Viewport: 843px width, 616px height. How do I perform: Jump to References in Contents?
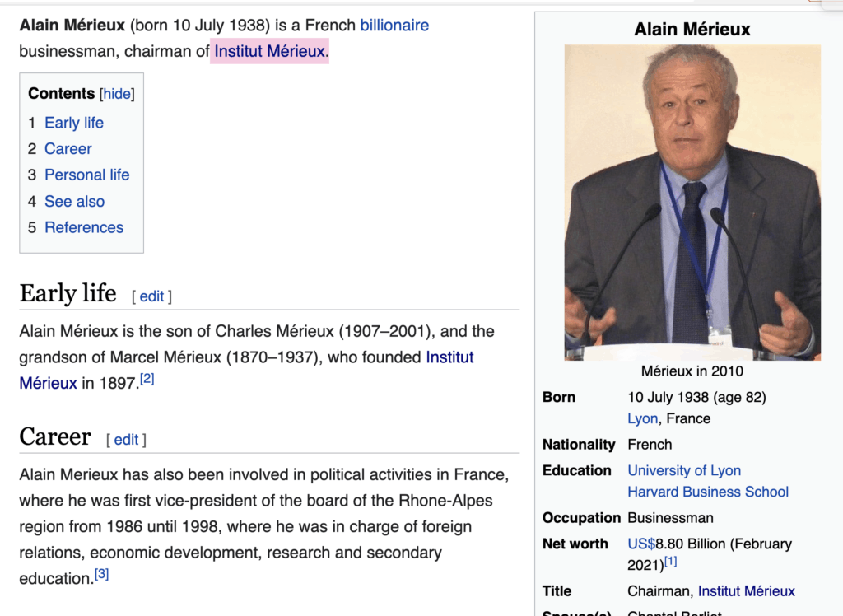84,227
